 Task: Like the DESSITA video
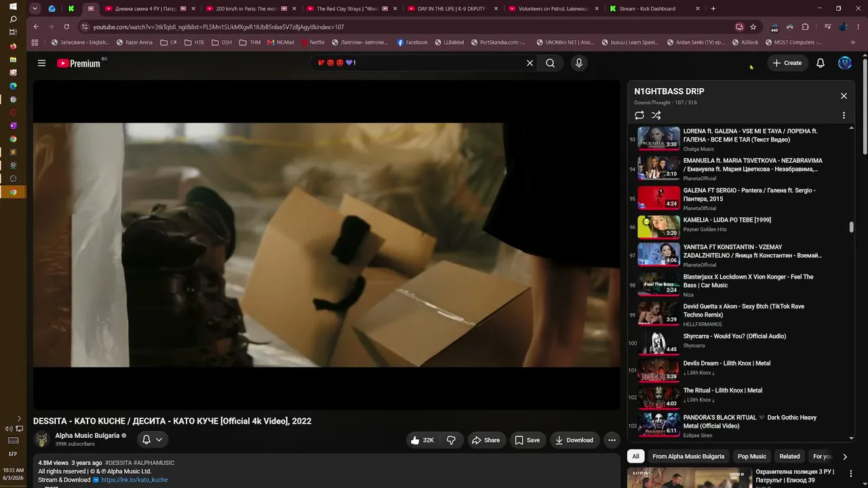point(422,440)
